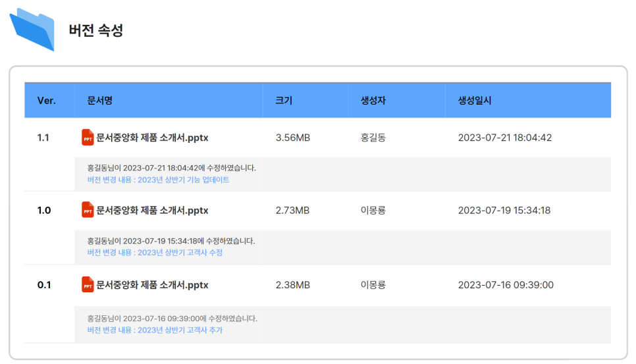Click creator 이몽룡 in version 1.0 row

373,211
